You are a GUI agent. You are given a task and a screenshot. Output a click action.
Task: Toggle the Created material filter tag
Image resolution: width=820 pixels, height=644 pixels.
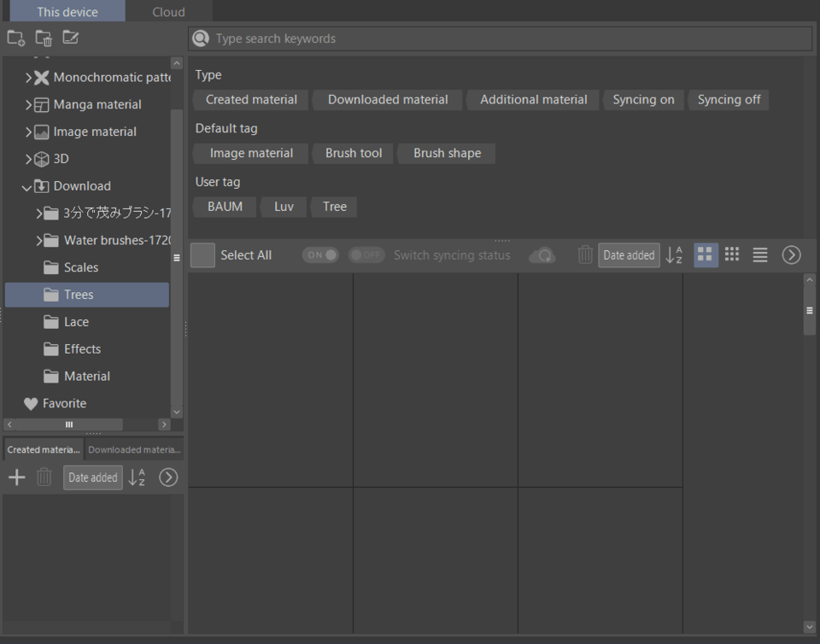coord(251,100)
